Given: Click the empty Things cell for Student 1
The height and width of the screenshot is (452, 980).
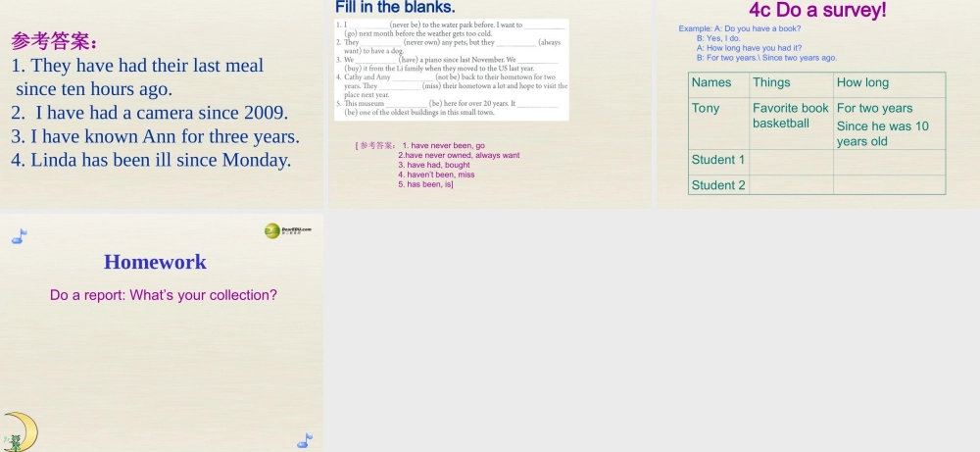Looking at the screenshot, I should [x=790, y=161].
